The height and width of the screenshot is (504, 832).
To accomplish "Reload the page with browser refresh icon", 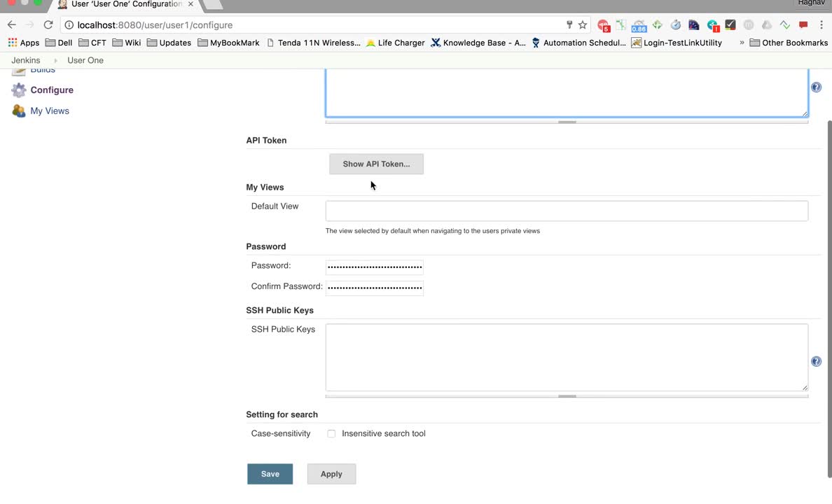I will (48, 25).
